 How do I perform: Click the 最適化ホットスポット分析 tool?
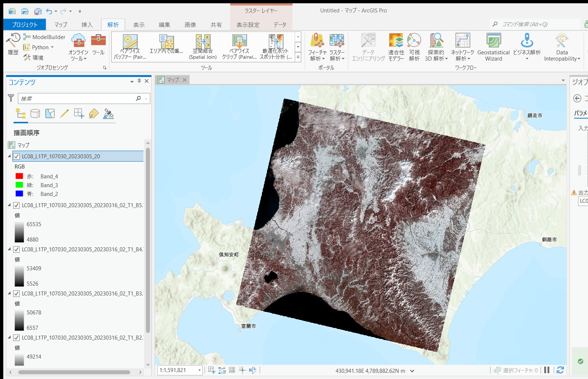pos(276,47)
